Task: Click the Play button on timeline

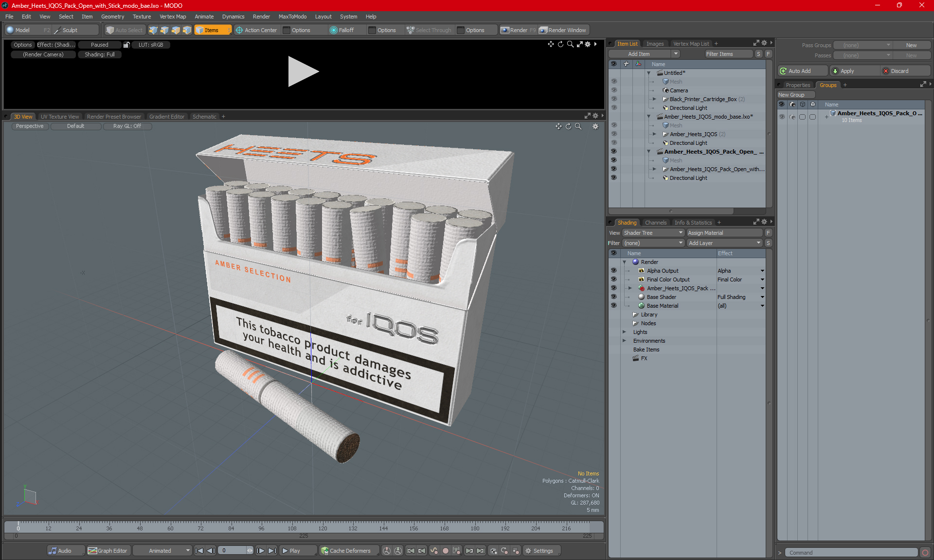Action: pyautogui.click(x=297, y=551)
